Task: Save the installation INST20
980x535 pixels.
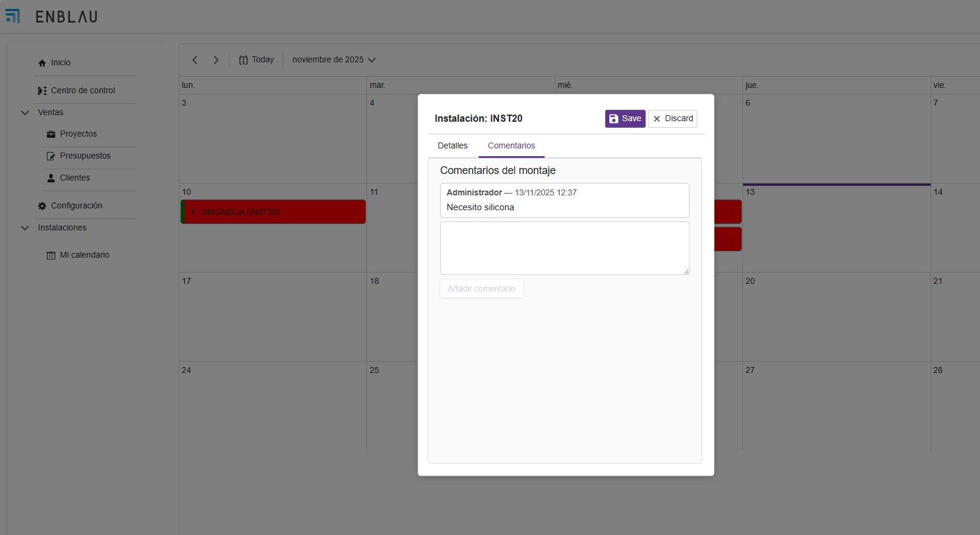Action: 625,119
